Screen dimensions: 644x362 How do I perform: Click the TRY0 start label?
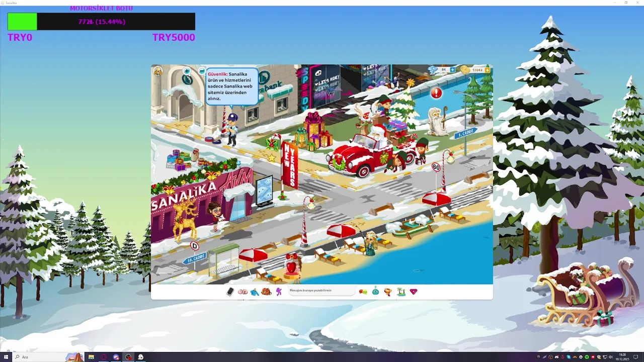(20, 38)
